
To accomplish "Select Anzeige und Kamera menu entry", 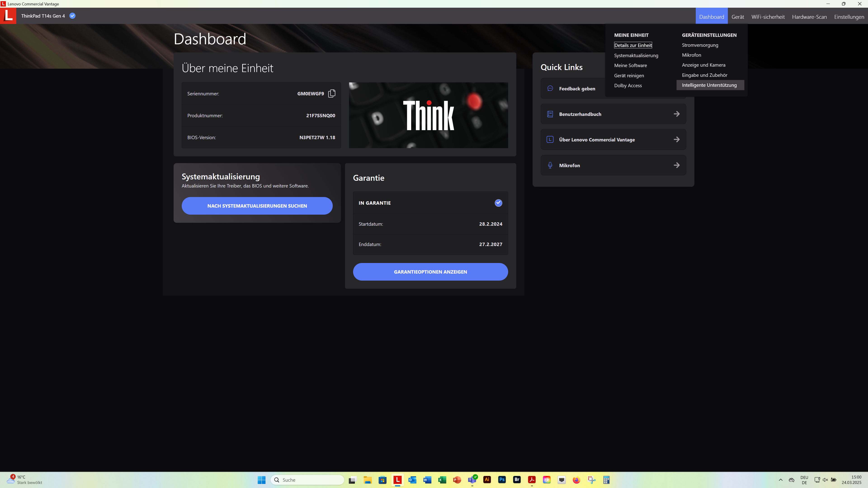I will (704, 65).
